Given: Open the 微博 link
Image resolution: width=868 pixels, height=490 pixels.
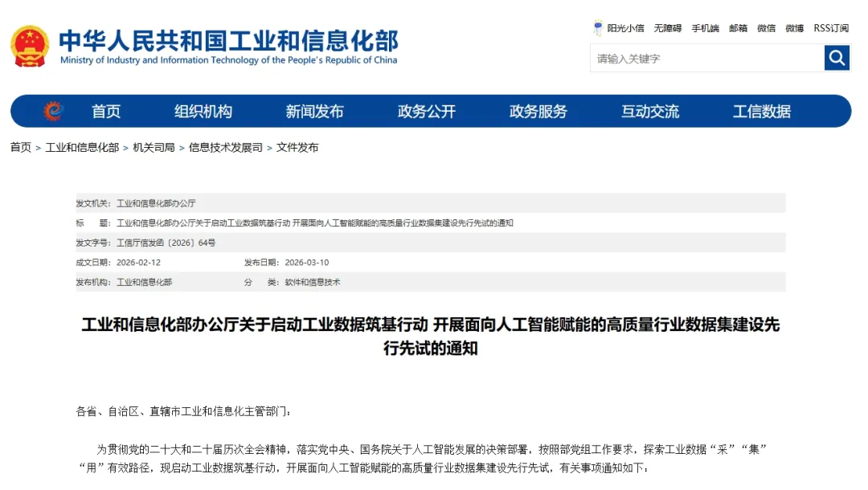Looking at the screenshot, I should tap(794, 28).
